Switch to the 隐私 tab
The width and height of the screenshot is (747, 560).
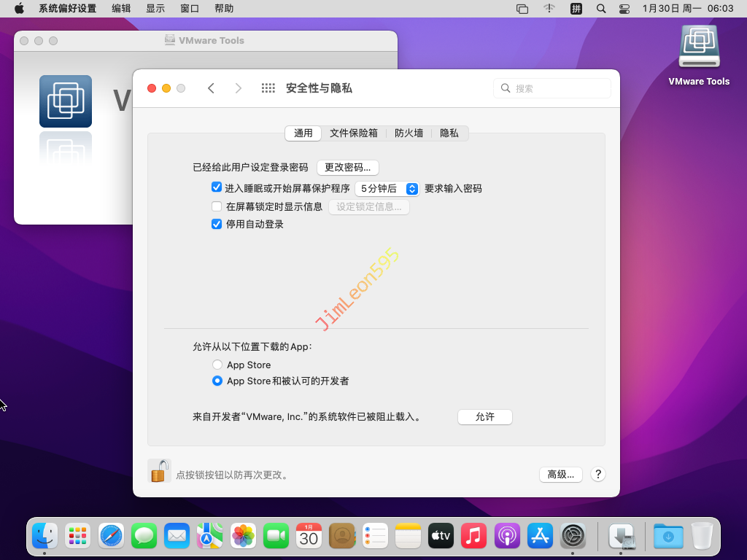pyautogui.click(x=449, y=133)
